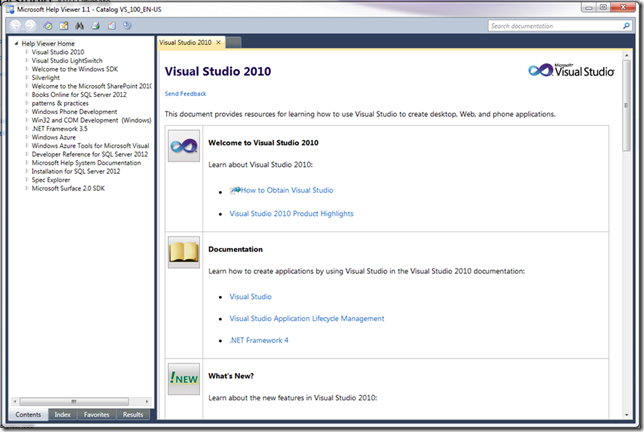Click the binoculars Find icon
Screen dimensions: 644x432
point(79,26)
